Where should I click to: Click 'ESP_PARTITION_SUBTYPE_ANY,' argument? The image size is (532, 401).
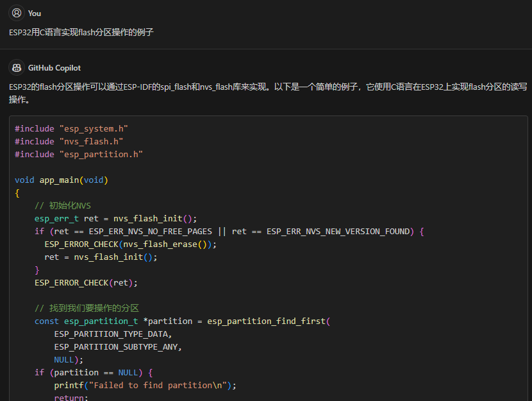[118, 347]
